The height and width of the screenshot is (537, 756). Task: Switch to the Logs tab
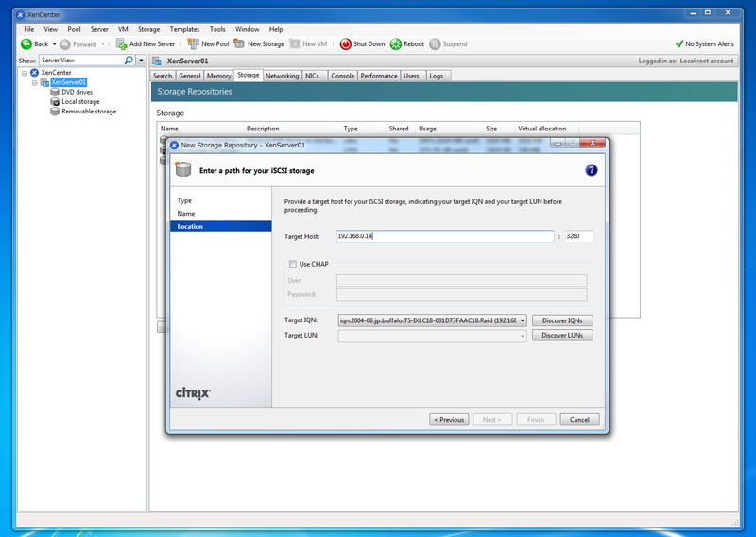click(x=437, y=76)
